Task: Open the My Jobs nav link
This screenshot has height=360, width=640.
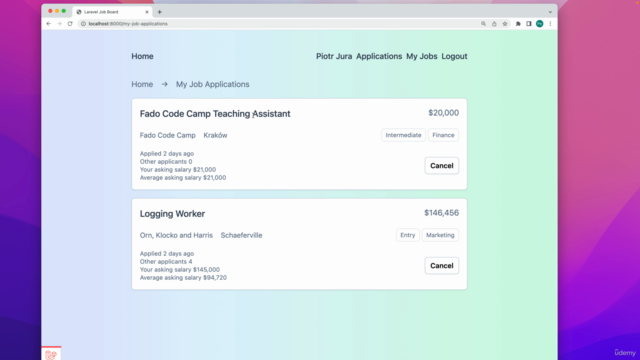Action: (x=422, y=56)
